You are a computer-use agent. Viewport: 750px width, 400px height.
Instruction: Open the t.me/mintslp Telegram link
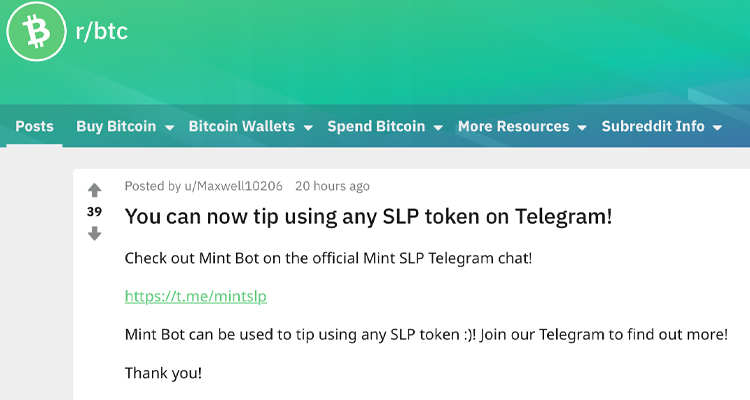(196, 296)
